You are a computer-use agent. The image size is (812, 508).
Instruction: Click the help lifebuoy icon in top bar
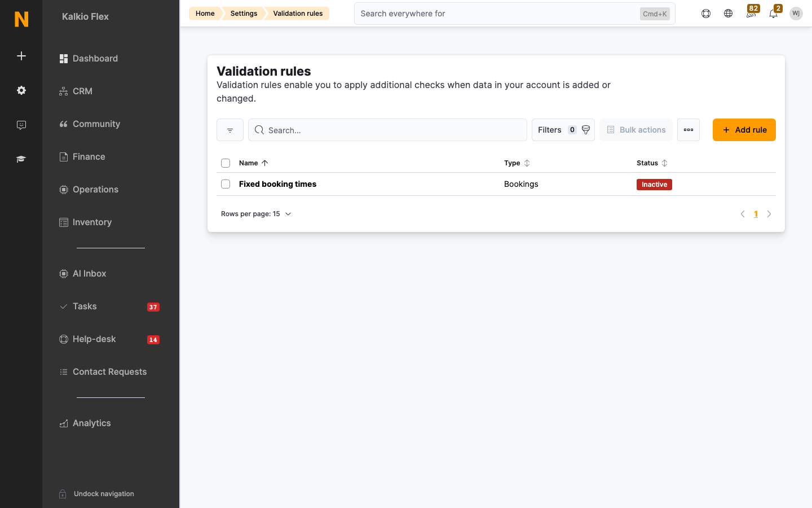(x=706, y=14)
